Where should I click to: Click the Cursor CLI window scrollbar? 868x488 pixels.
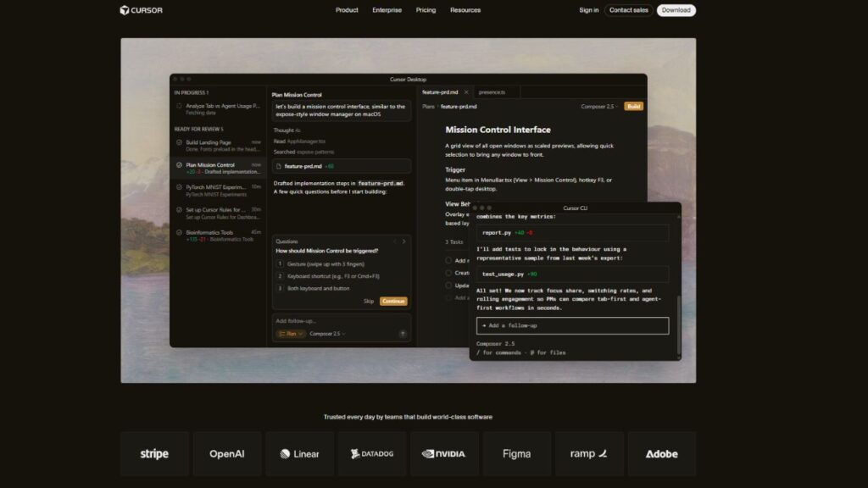pos(679,325)
